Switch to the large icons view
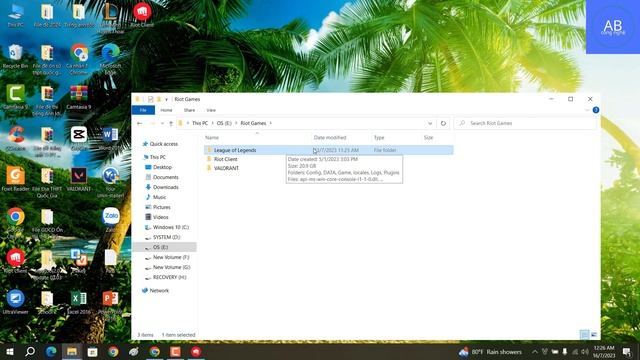Image resolution: width=640 pixels, height=360 pixels. point(594,335)
